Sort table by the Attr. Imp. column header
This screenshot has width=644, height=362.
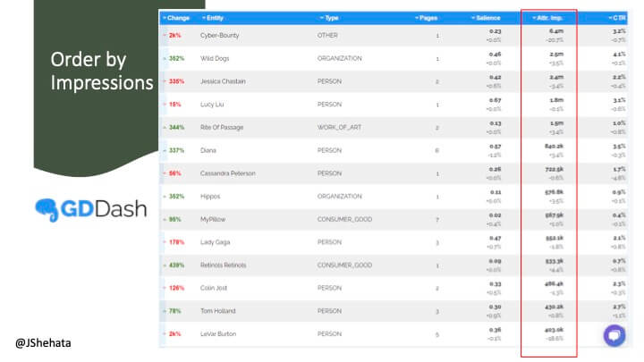(547, 18)
